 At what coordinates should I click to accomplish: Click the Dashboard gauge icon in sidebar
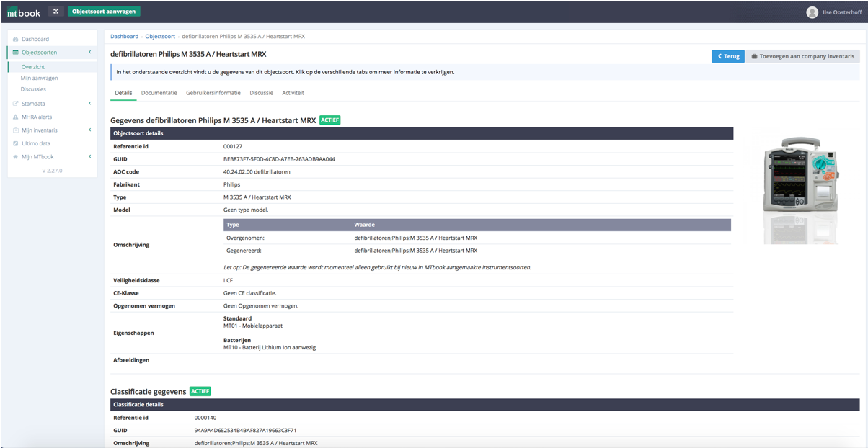click(x=16, y=39)
